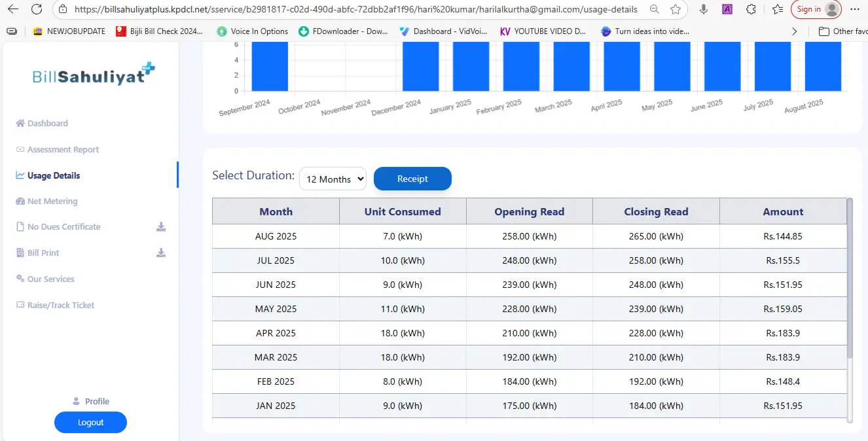Open the browser three-dot settings menu
Image resolution: width=868 pixels, height=441 pixels.
[856, 9]
